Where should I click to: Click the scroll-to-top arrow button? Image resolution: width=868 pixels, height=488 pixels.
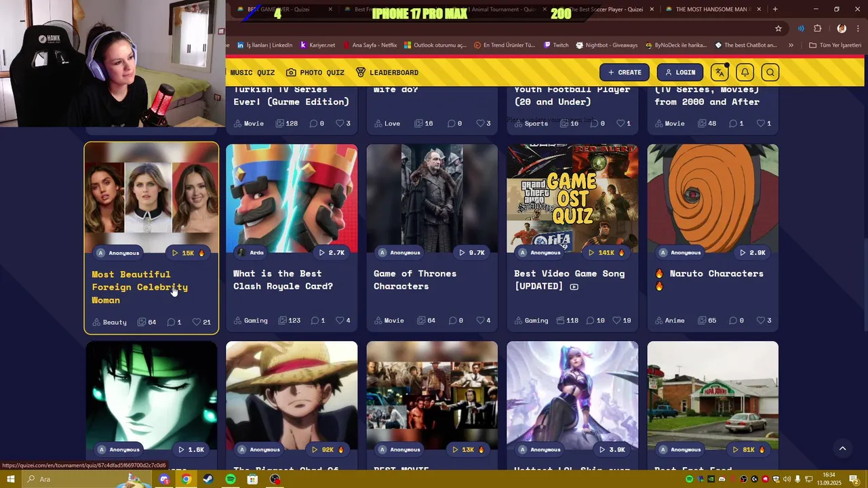pos(842,448)
